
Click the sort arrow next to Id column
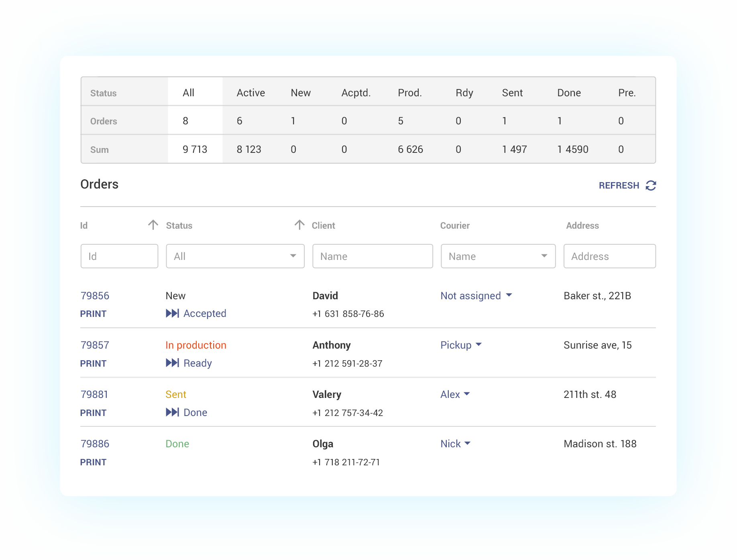(x=153, y=225)
